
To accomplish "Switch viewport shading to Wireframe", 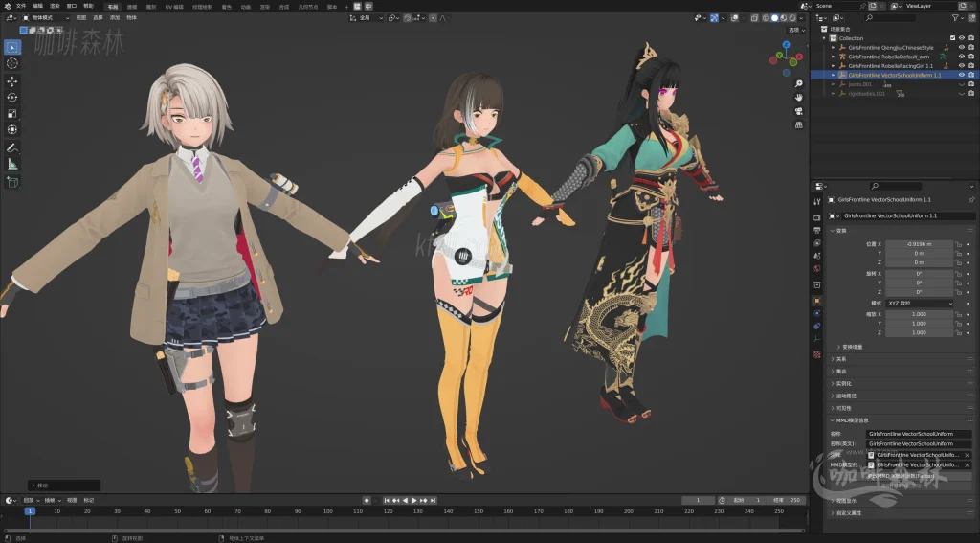I will [x=766, y=18].
